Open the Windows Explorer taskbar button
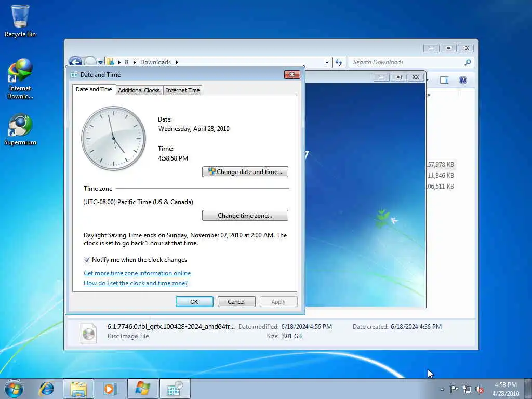 [x=78, y=389]
